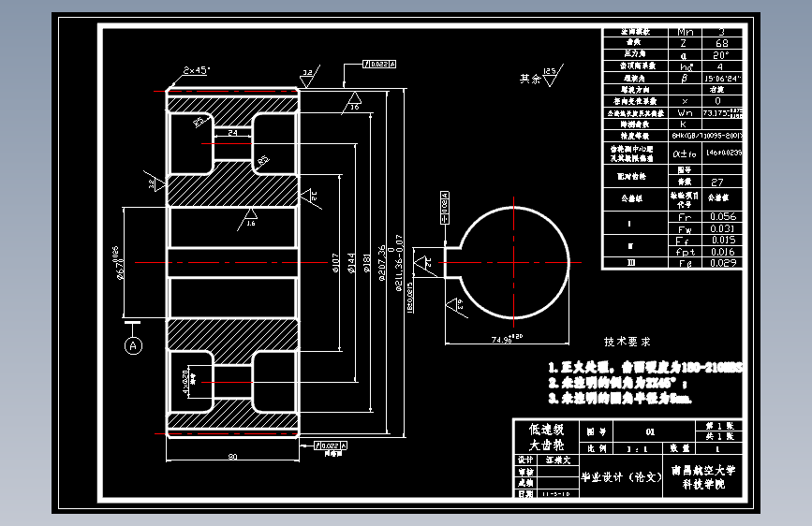Screen dimensions: 812x526
Task: Click the 'Wn' symbol cell
Action: click(x=685, y=113)
